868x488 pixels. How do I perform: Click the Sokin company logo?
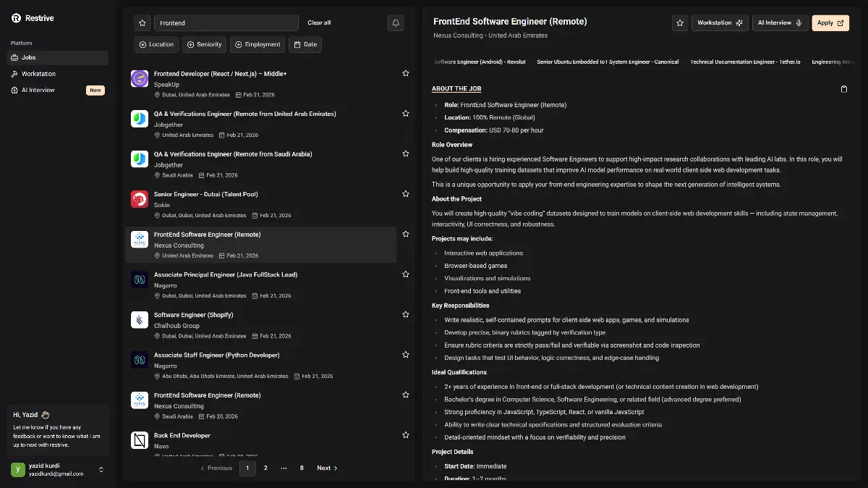coord(140,199)
